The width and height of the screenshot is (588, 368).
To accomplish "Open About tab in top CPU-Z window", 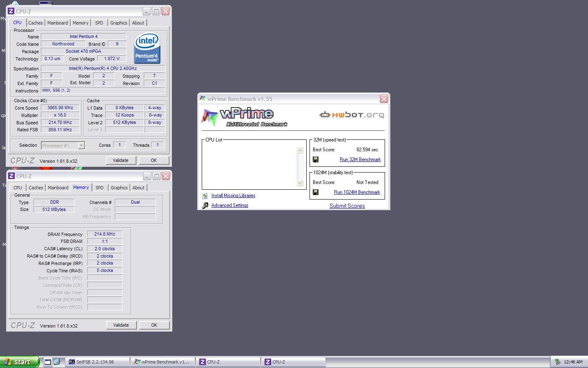I will (138, 23).
